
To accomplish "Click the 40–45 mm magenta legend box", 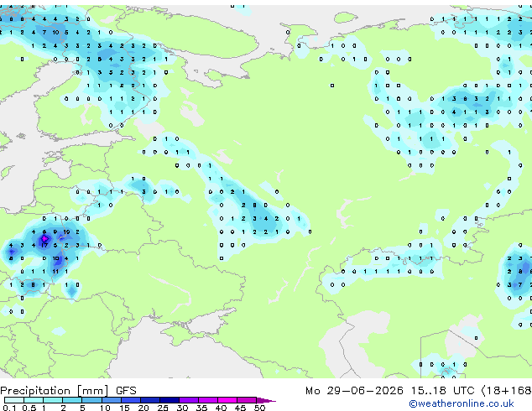I will coord(227,400).
